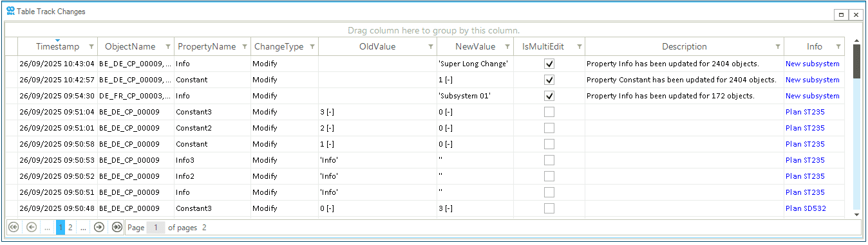Image resolution: width=868 pixels, height=245 pixels.
Task: Uncheck IsMultiEdit for the 09:54:30 row
Action: click(x=549, y=96)
